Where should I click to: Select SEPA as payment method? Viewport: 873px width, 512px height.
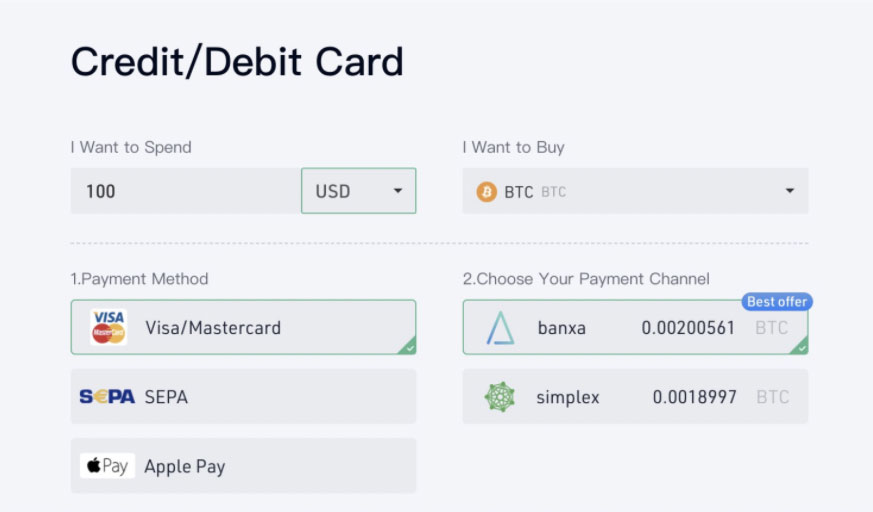pyautogui.click(x=243, y=397)
